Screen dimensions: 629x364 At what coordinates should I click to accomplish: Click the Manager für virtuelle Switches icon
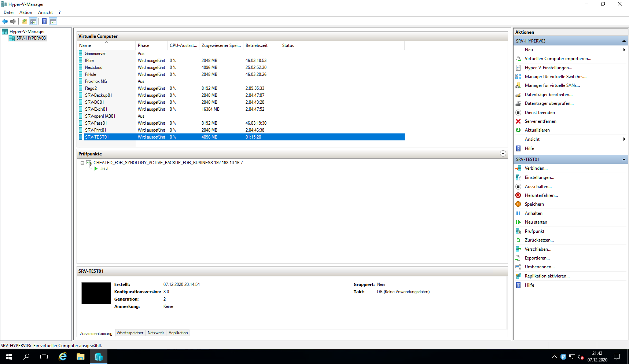[518, 77]
